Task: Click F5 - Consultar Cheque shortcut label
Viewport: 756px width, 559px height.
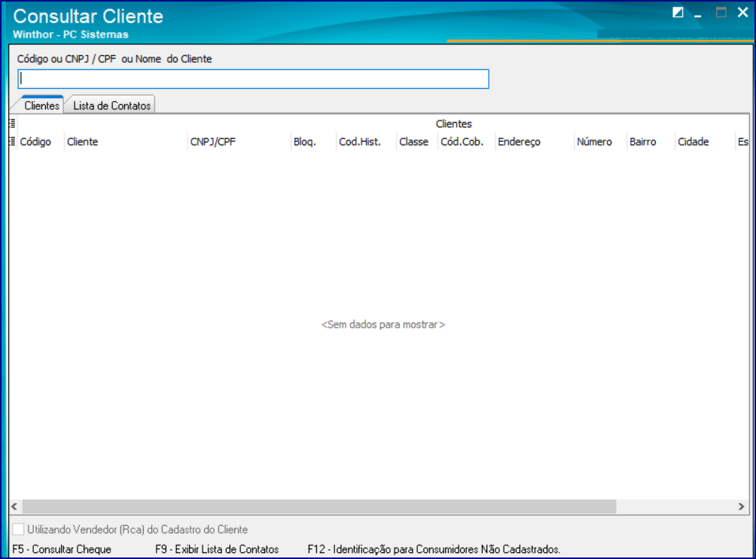Action: (62, 549)
